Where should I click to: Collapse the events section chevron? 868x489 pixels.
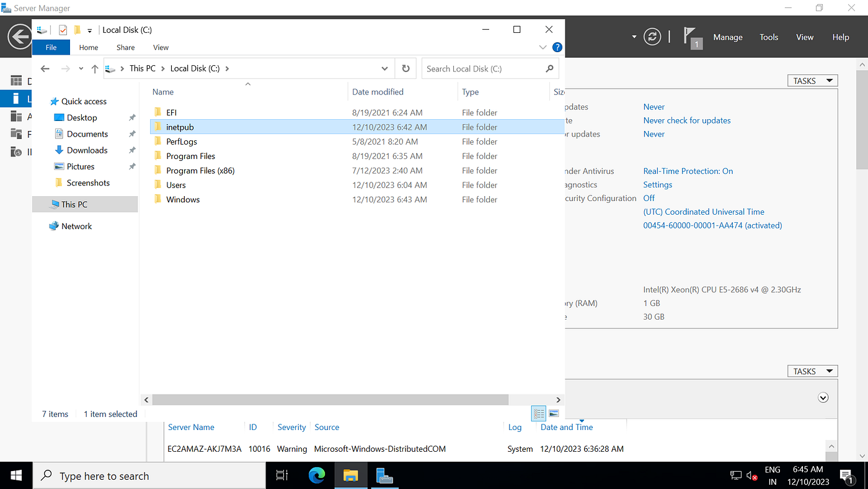[823, 398]
